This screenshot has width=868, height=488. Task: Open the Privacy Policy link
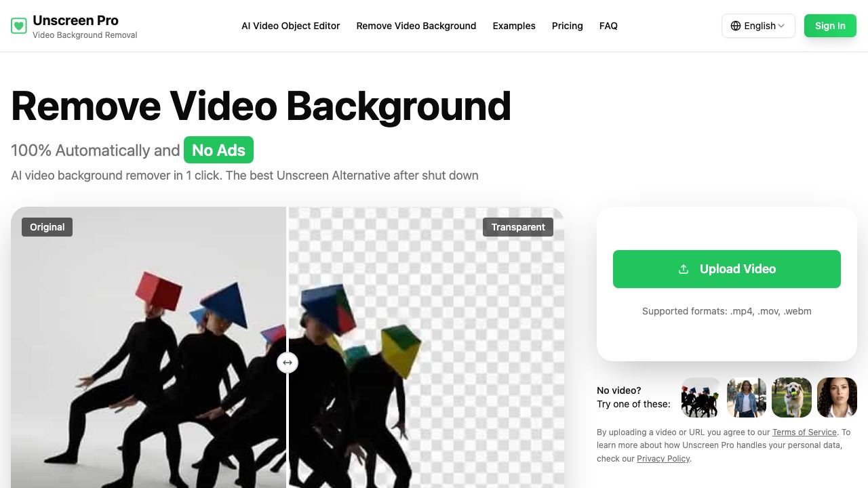click(x=663, y=459)
